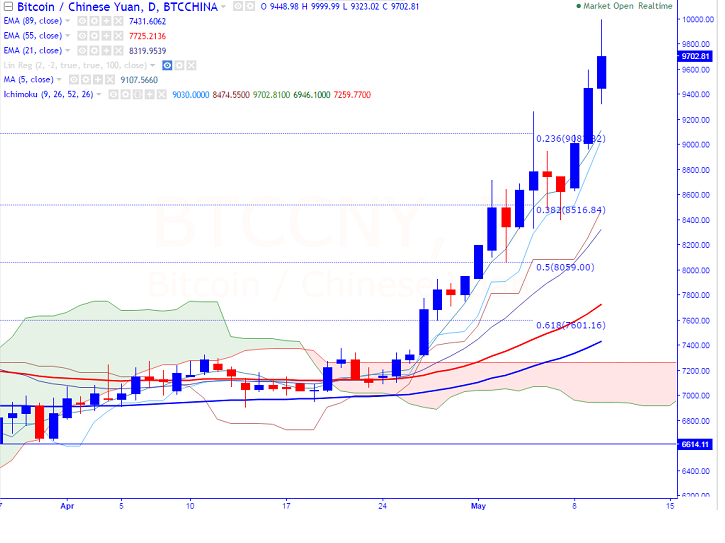This screenshot has width=725, height=543.
Task: Open EMA (55, close) dropdown arrow
Action: point(68,36)
